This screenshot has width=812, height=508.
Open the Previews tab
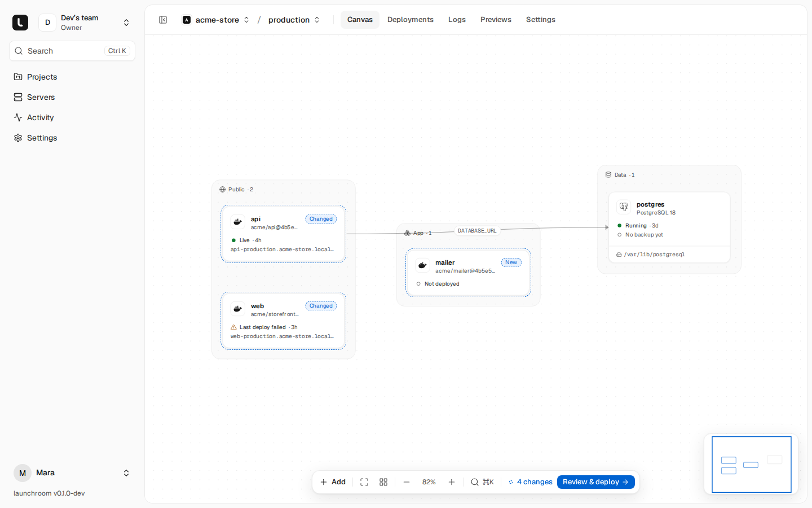tap(496, 20)
